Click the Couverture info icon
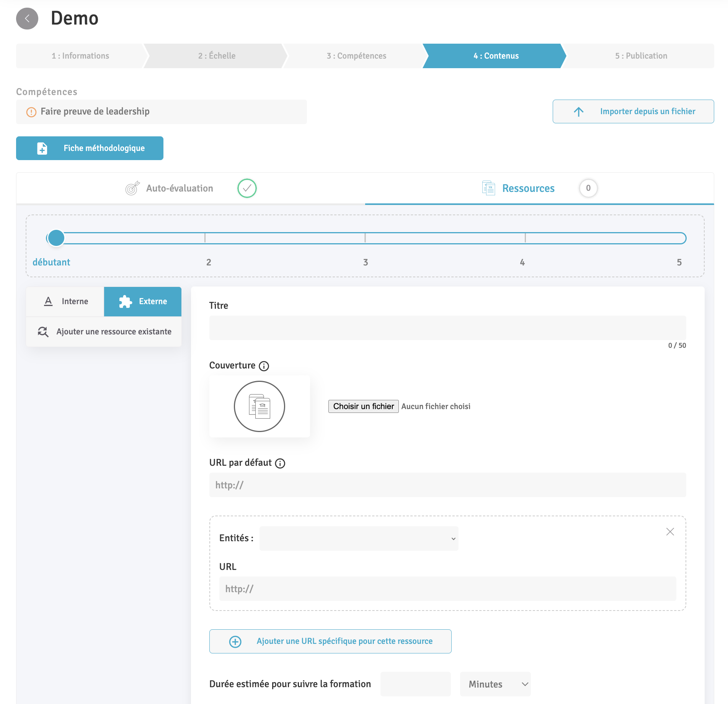728x704 pixels. tap(264, 366)
